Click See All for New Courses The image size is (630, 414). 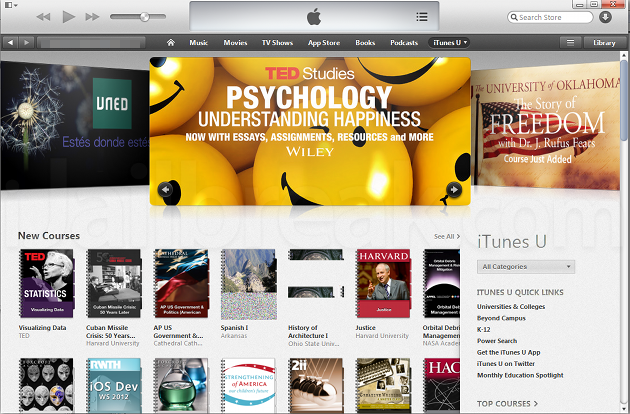click(x=446, y=236)
